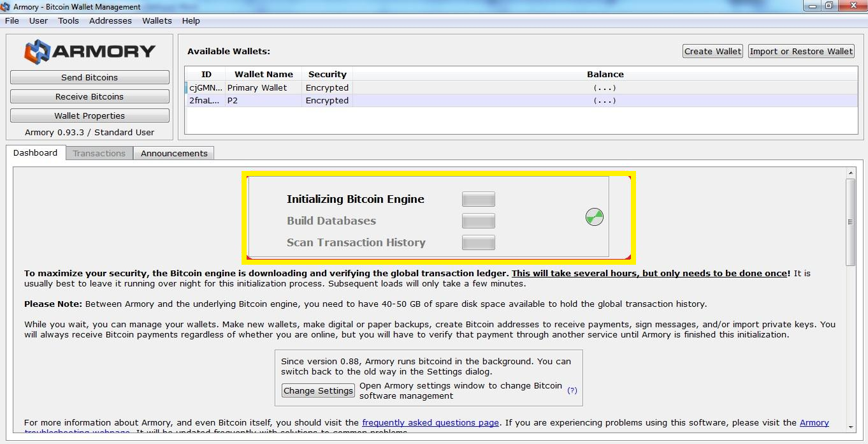Switch to the Dashboard tab

[35, 152]
